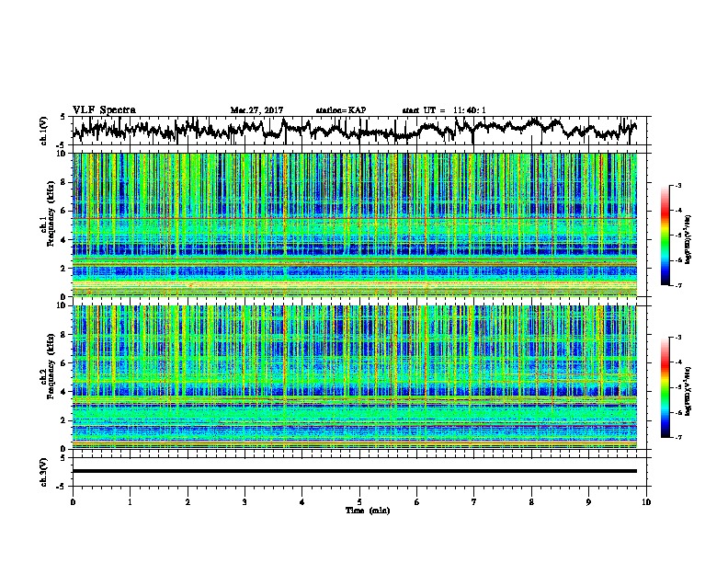This screenshot has height=563, width=728.
Task: Click the "ch.1(V)" vertical axis label
Action: 44,131
